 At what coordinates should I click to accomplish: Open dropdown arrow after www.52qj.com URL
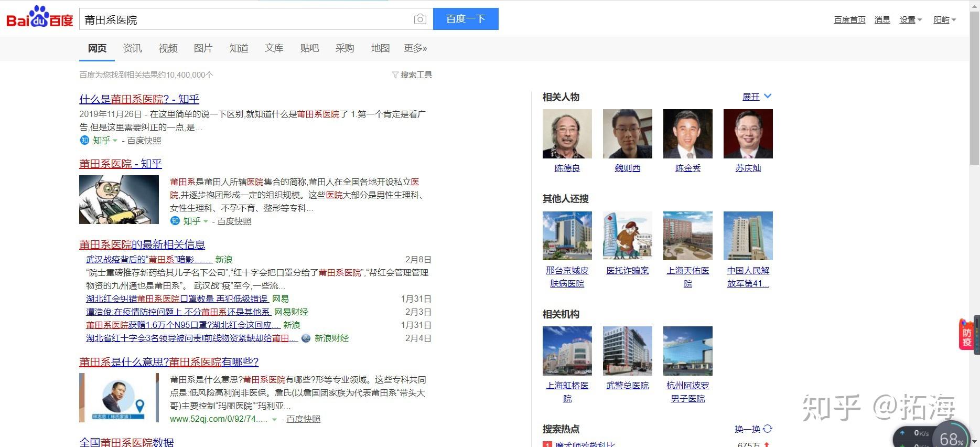pyautogui.click(x=274, y=419)
